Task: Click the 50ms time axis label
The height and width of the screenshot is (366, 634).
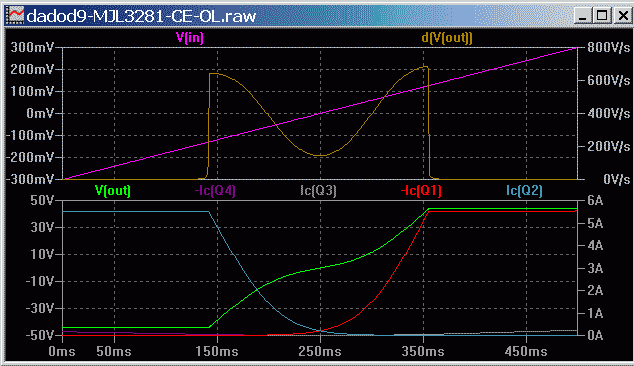Action: click(x=114, y=351)
